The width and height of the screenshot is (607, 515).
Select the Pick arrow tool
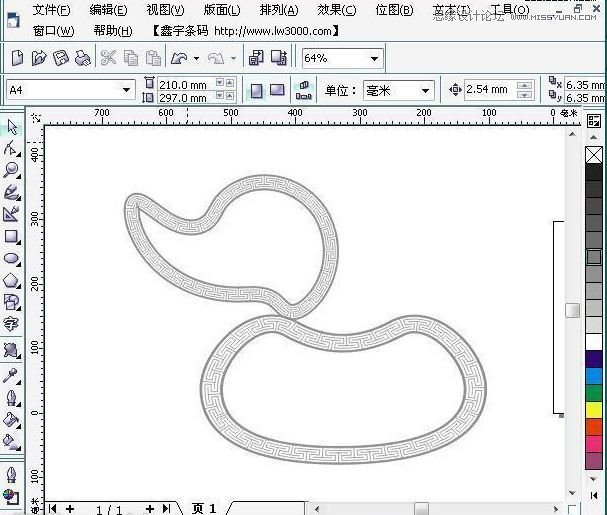click(x=12, y=127)
